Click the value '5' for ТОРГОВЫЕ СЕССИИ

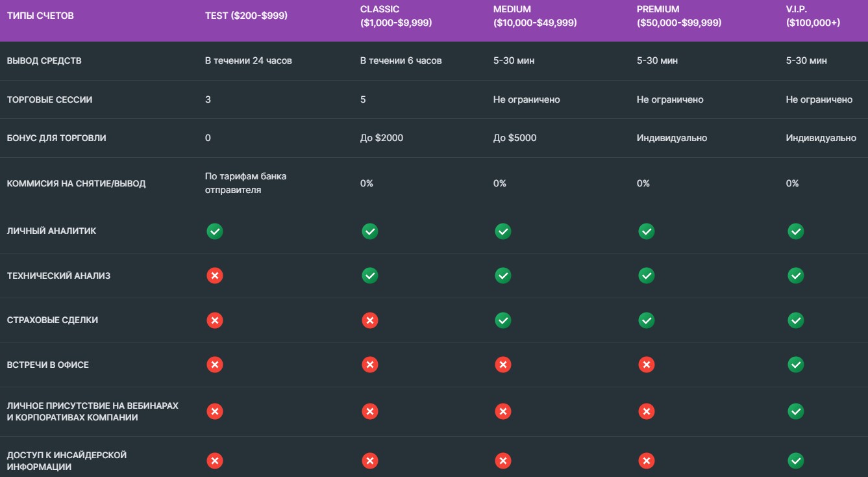click(x=363, y=99)
